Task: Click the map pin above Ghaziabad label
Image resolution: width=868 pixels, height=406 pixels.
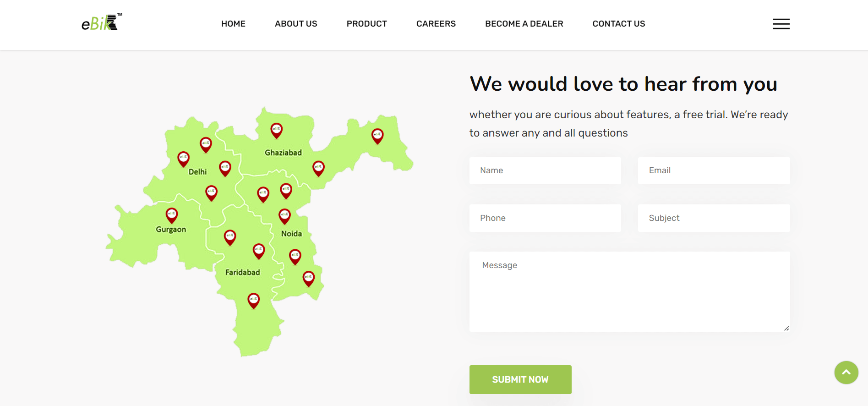Action: click(276, 130)
